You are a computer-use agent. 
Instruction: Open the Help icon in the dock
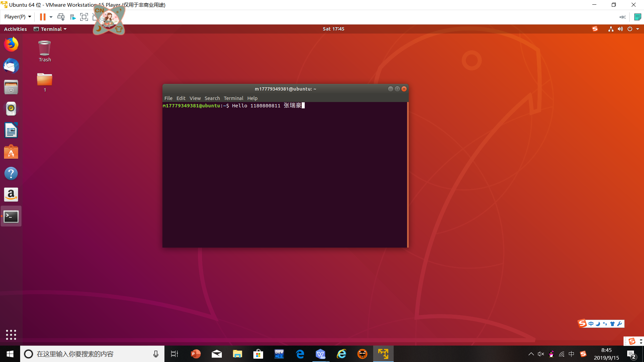coord(11,173)
